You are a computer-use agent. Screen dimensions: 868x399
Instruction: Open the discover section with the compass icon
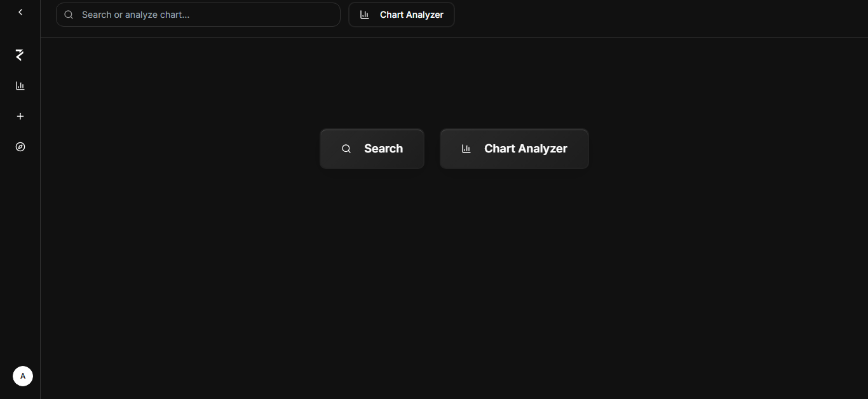[20, 147]
